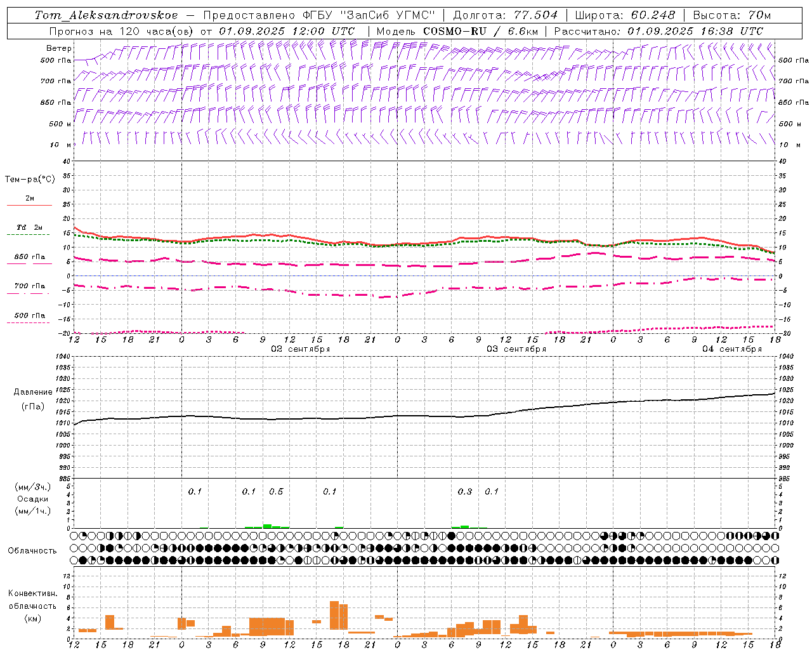Click the station title Tom_Aleksandrovskoe
The image size is (812, 650).
click(106, 15)
